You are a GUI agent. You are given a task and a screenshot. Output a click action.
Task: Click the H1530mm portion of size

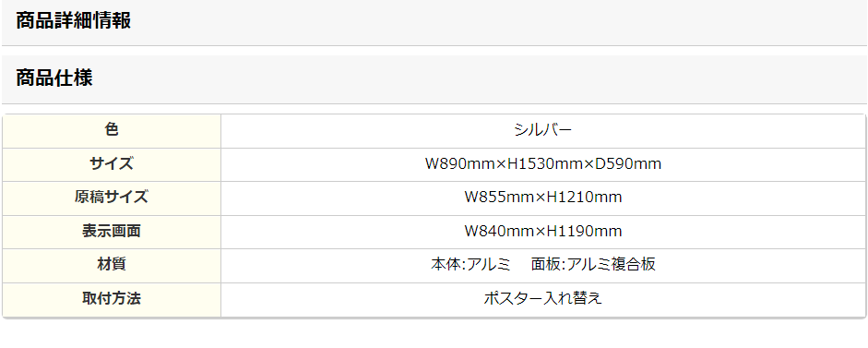(x=545, y=164)
